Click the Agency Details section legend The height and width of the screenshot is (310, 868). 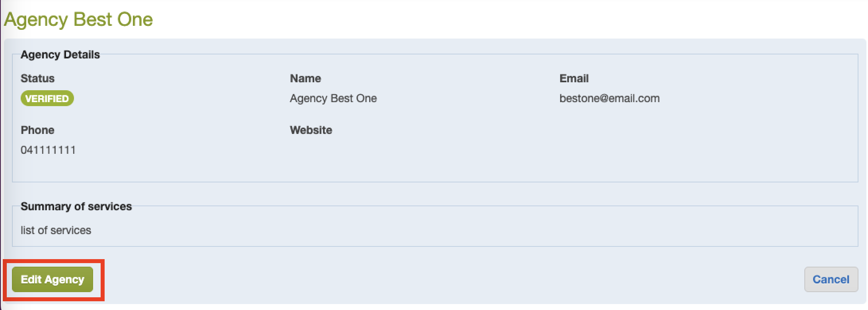(x=60, y=55)
